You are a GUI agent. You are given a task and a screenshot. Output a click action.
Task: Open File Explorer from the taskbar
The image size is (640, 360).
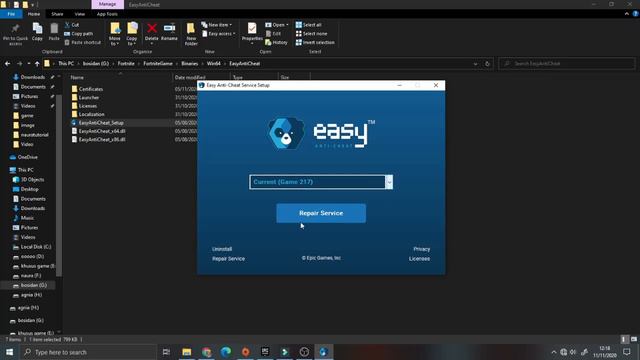click(187, 352)
